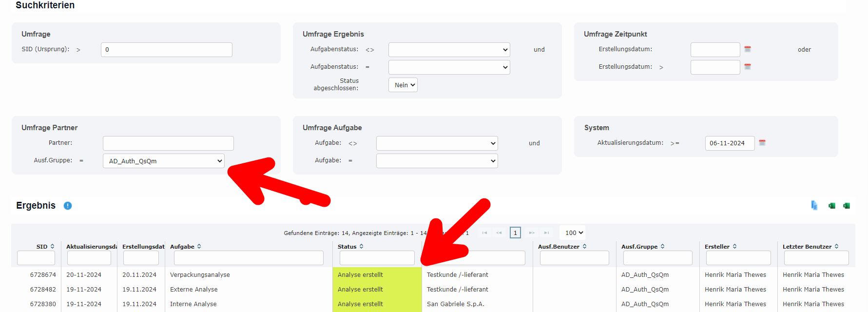Select SID cell 6728482

click(43, 290)
